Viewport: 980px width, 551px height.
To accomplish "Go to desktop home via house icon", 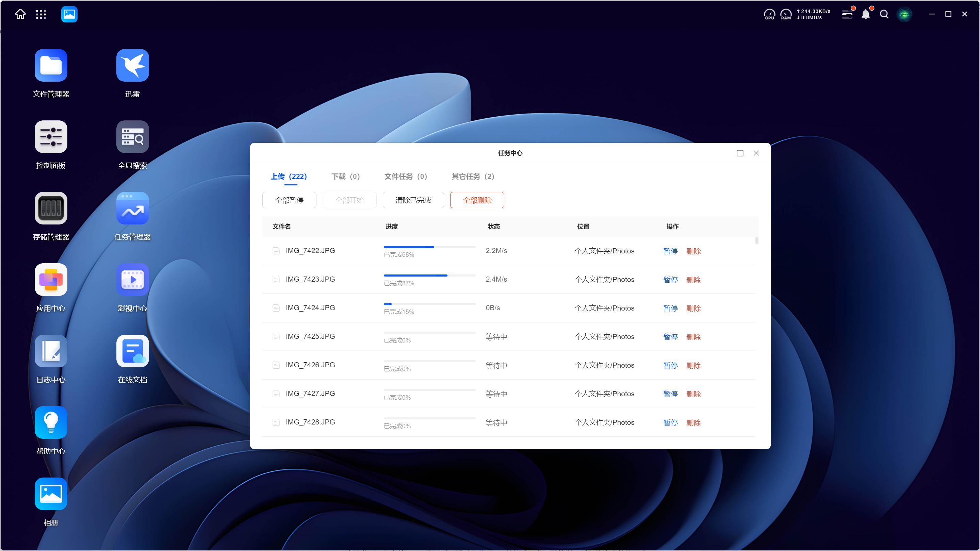I will click(20, 14).
